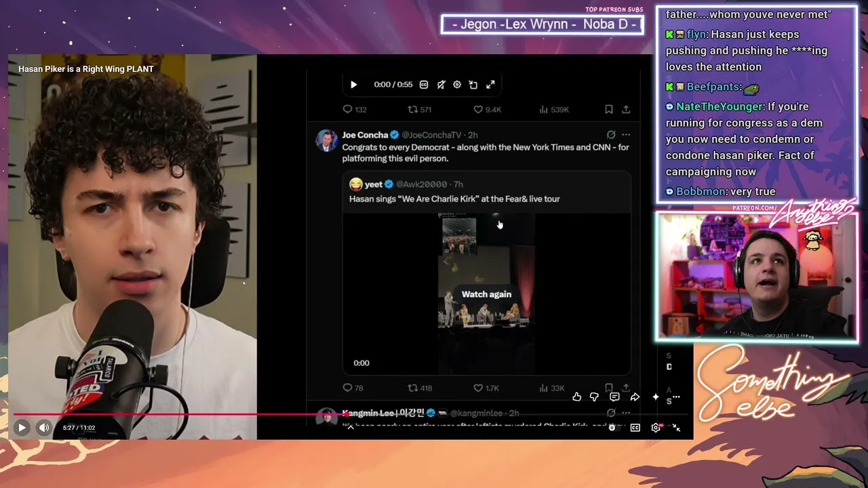The width and height of the screenshot is (868, 488).
Task: Bookmark the tweet with 539K views
Action: [609, 109]
